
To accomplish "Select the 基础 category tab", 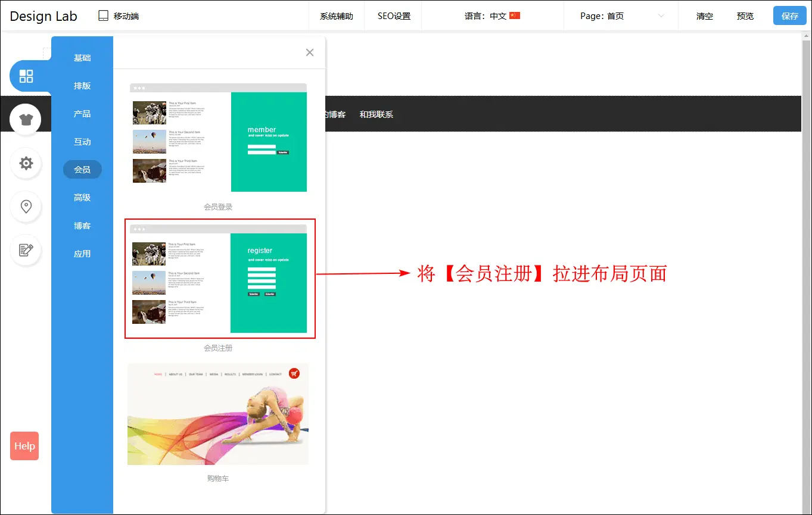I will (82, 58).
